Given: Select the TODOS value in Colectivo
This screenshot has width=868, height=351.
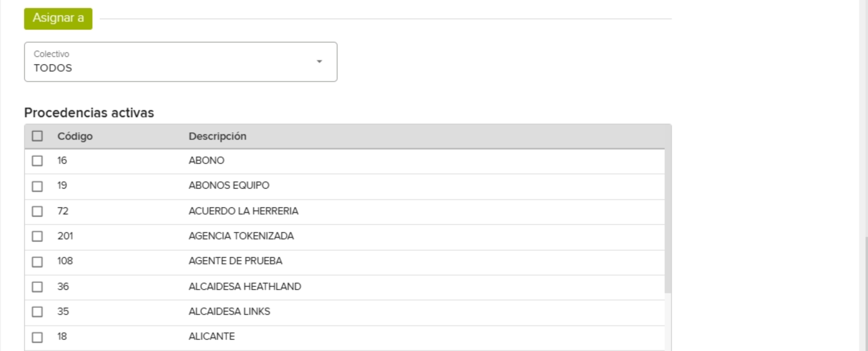Looking at the screenshot, I should click(53, 68).
